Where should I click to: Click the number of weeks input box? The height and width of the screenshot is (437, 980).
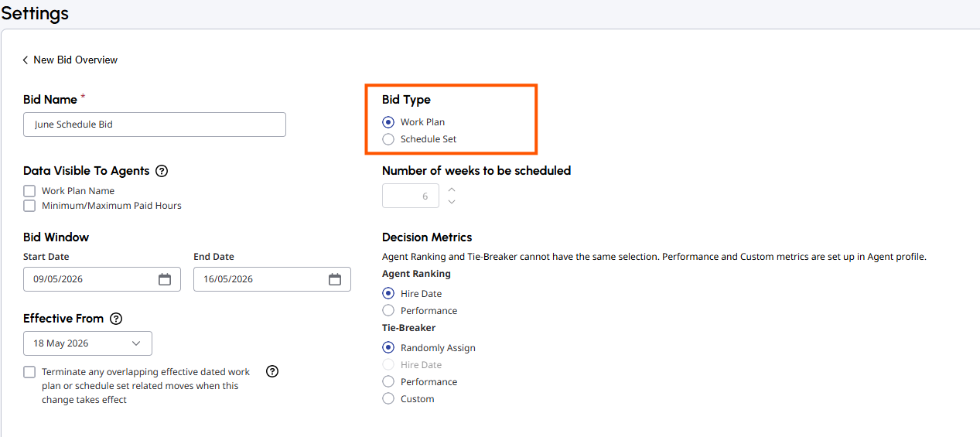point(411,196)
